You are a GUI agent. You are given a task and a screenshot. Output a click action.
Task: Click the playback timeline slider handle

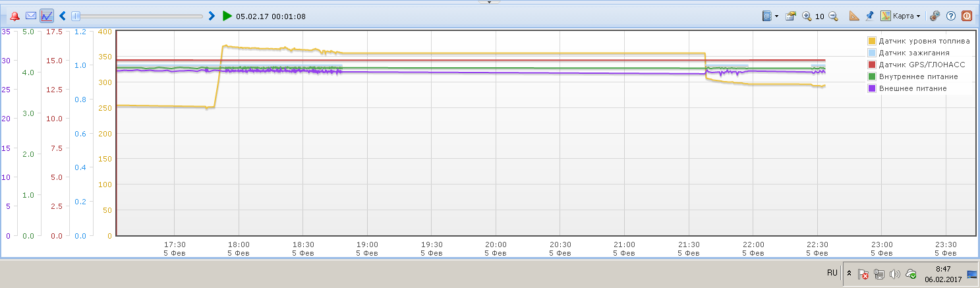(76, 16)
